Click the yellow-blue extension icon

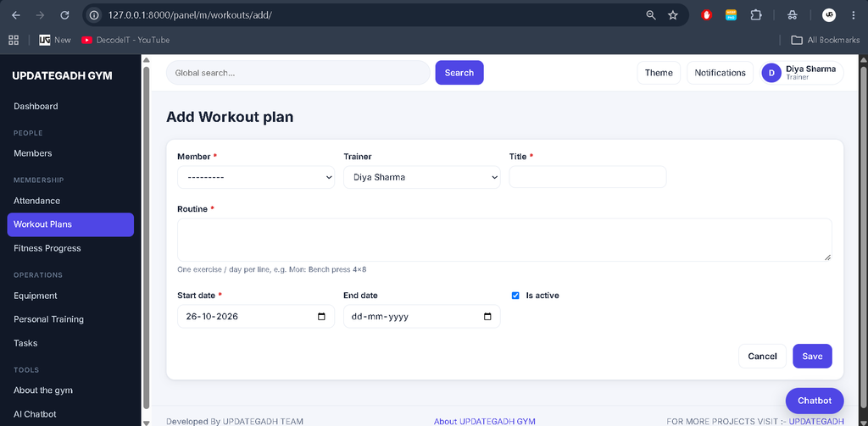point(732,15)
